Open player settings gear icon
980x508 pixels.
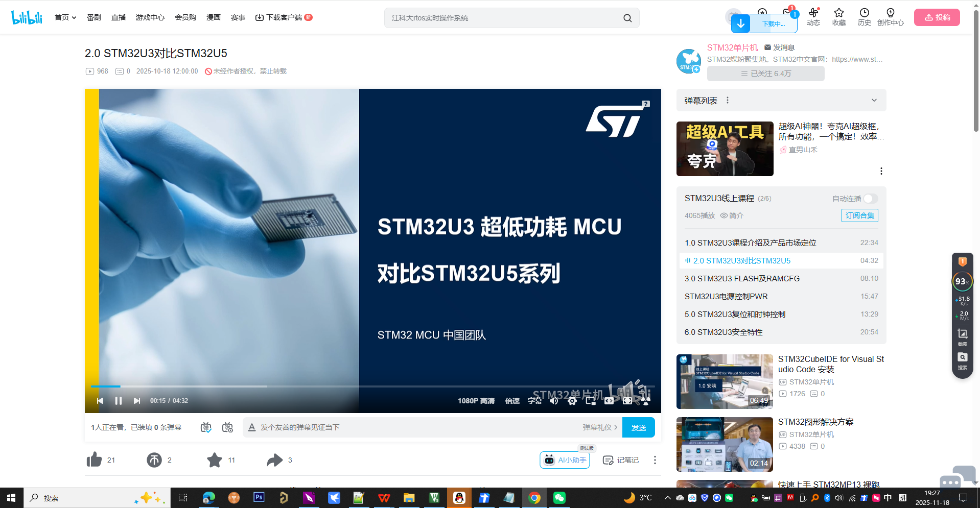click(x=572, y=401)
